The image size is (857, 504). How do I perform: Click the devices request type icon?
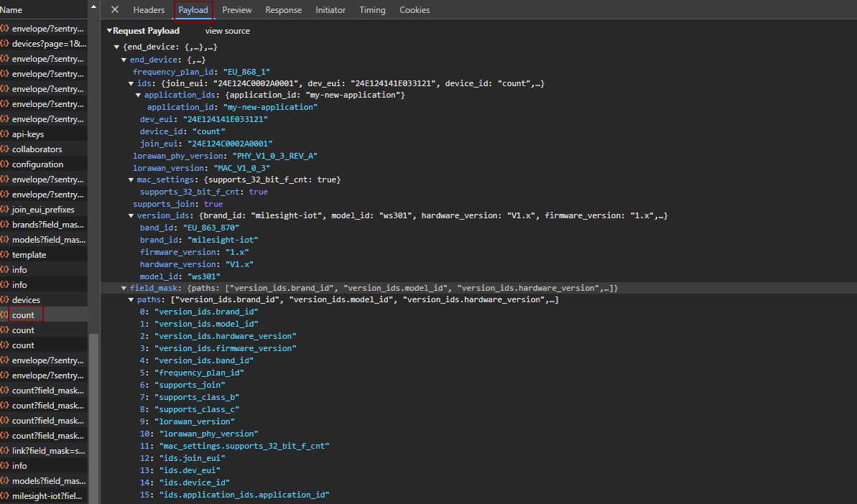tap(4, 300)
